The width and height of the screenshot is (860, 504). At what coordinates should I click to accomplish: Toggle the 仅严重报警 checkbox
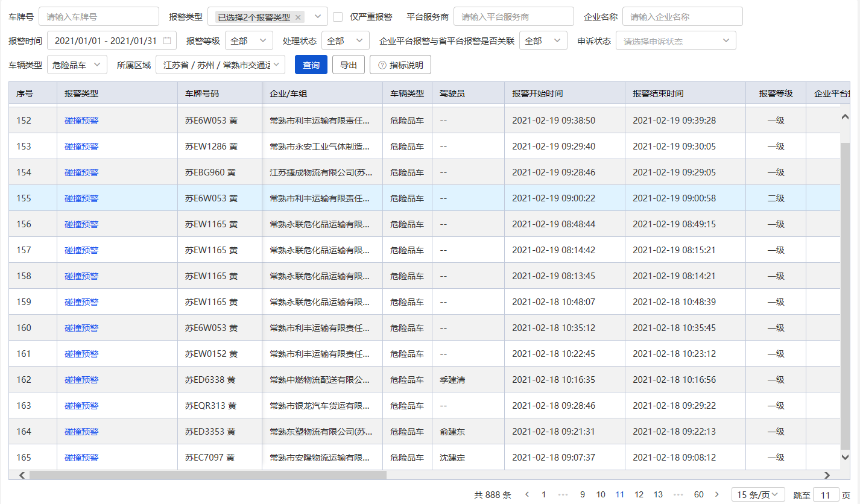pos(338,17)
